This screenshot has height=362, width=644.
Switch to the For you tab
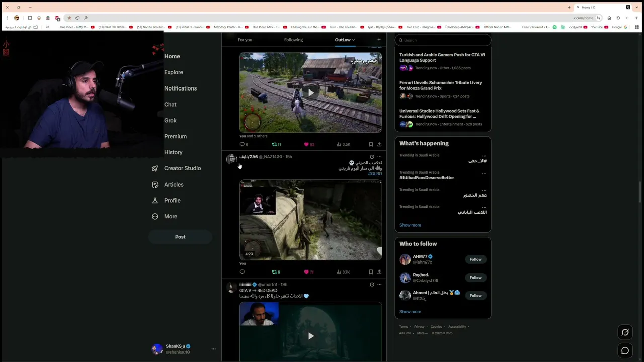pos(245,40)
